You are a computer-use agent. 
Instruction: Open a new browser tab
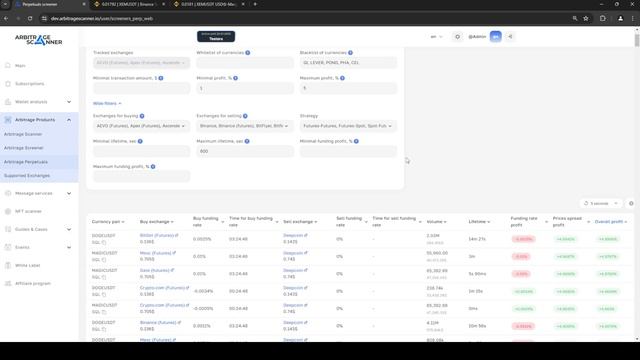255,4
